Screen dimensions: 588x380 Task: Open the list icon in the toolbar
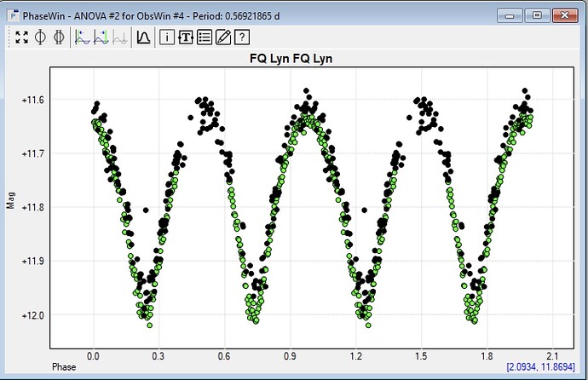[x=205, y=37]
